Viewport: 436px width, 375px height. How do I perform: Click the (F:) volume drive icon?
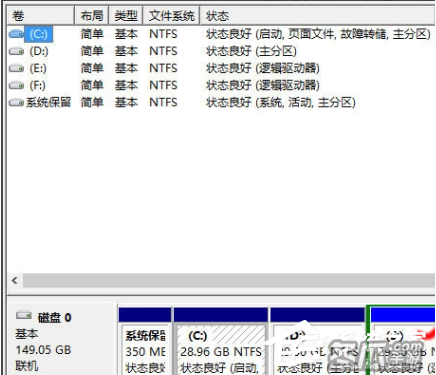pos(16,85)
